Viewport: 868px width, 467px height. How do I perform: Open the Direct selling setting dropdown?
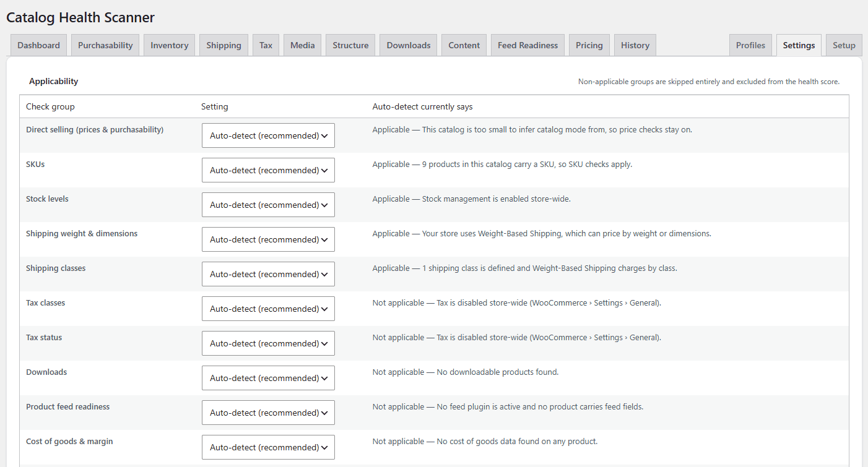(x=268, y=135)
